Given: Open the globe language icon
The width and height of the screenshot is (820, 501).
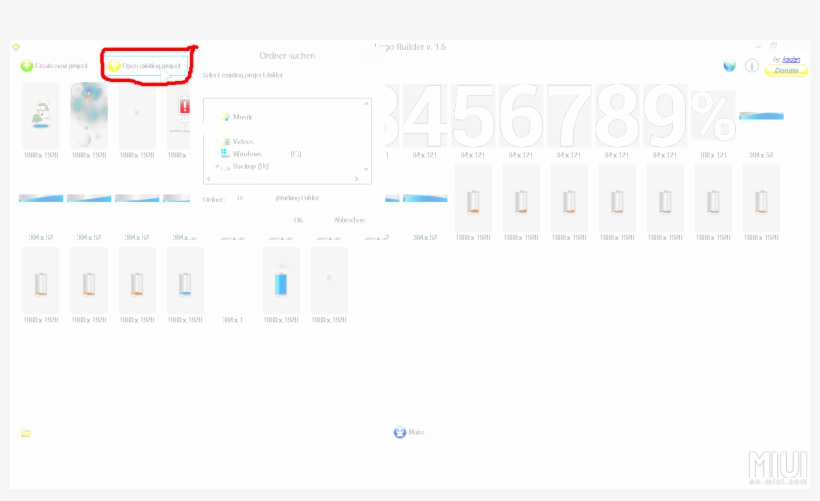Looking at the screenshot, I should click(730, 66).
